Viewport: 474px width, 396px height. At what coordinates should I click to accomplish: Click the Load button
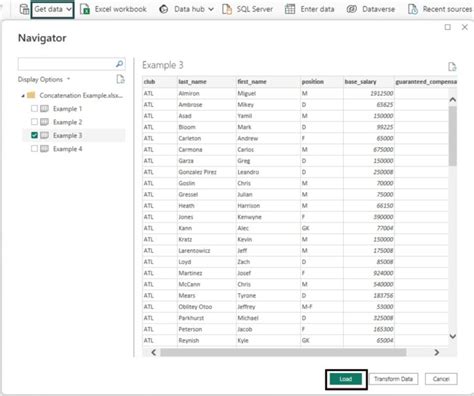(346, 379)
